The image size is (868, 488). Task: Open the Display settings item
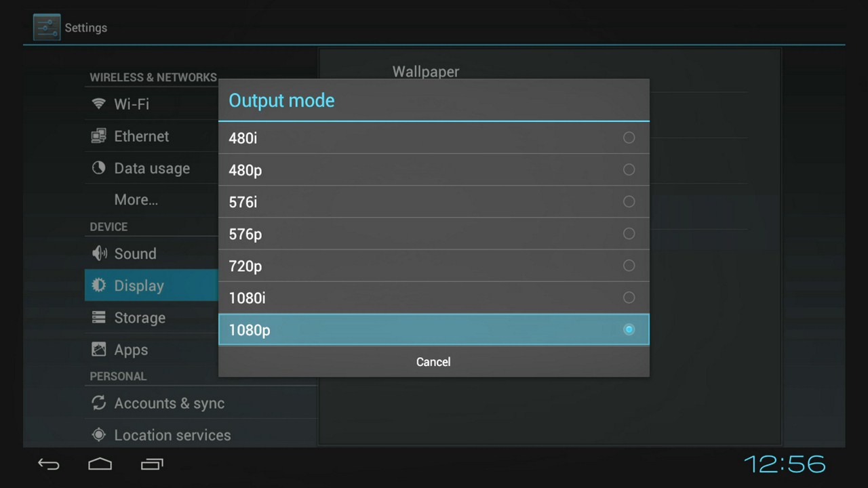pyautogui.click(x=152, y=285)
